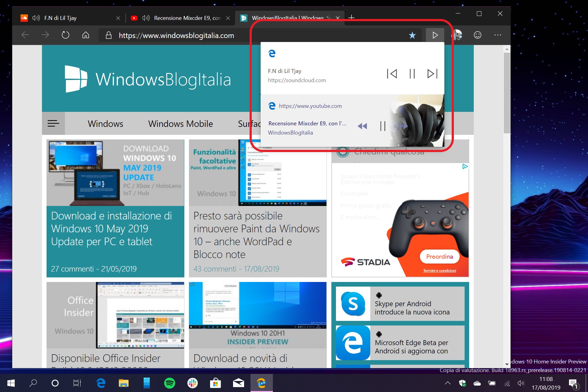Close the Recensione Mixcder E9 tab
Viewport: 588px width, 392px height.
[x=228, y=18]
